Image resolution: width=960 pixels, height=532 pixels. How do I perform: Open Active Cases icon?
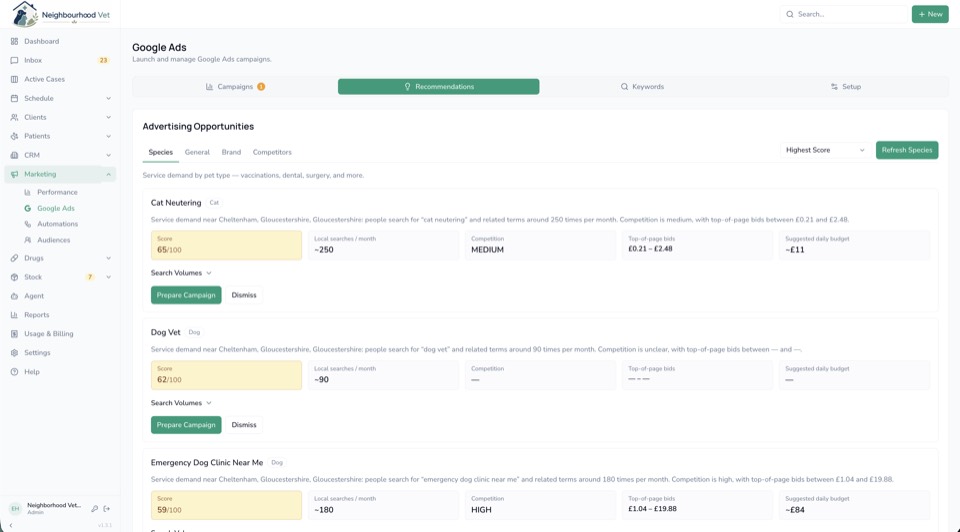tap(14, 79)
